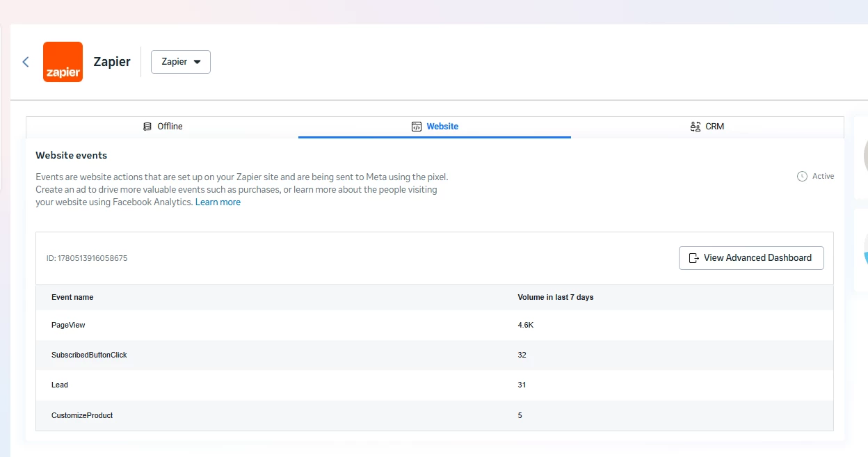Viewport: 868px width, 457px height.
Task: Click the Event name column header
Action: (x=72, y=297)
